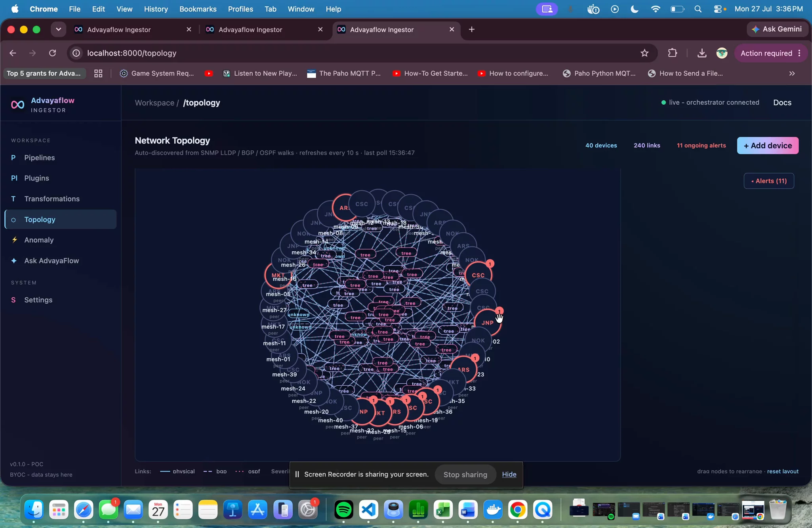
Task: Open the bookmarks apps grid icon
Action: 98,73
